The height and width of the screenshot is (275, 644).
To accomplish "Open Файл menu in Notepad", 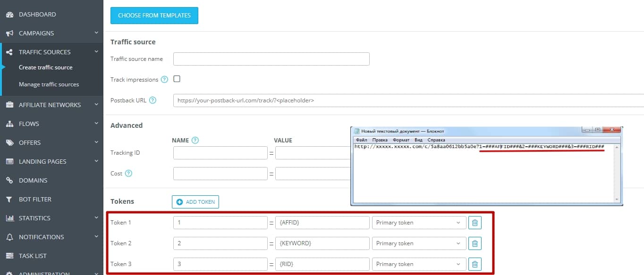I will tap(362, 140).
